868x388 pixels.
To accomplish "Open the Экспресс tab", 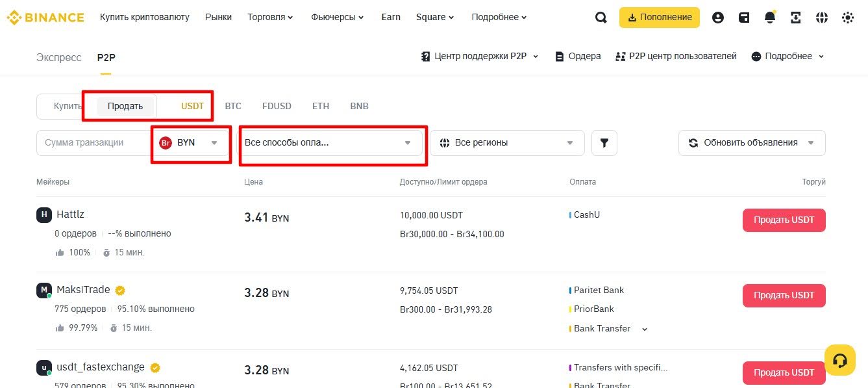I will click(x=58, y=57).
